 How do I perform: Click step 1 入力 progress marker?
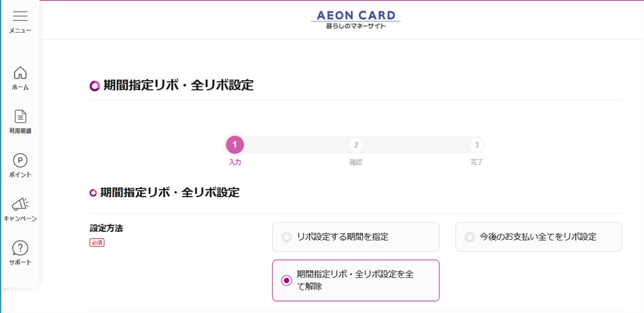click(235, 145)
